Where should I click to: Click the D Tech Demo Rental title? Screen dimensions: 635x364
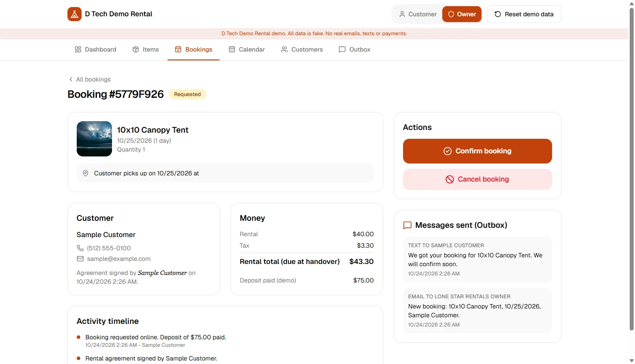[119, 14]
